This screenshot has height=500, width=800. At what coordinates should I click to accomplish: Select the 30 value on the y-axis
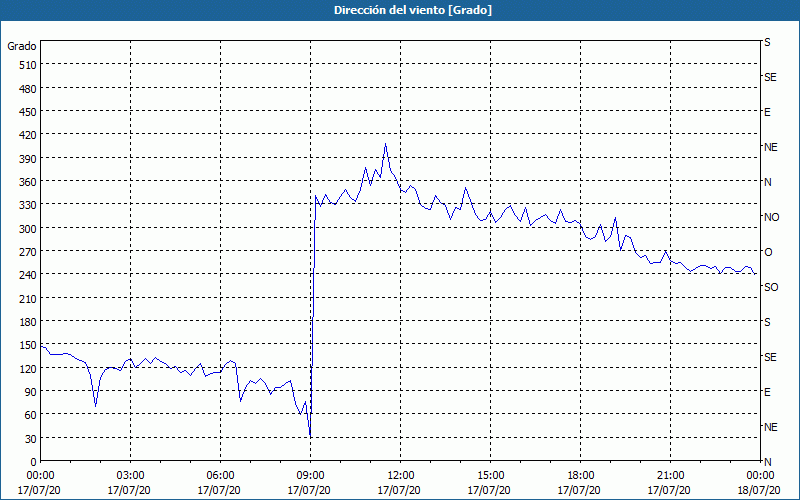point(31,438)
